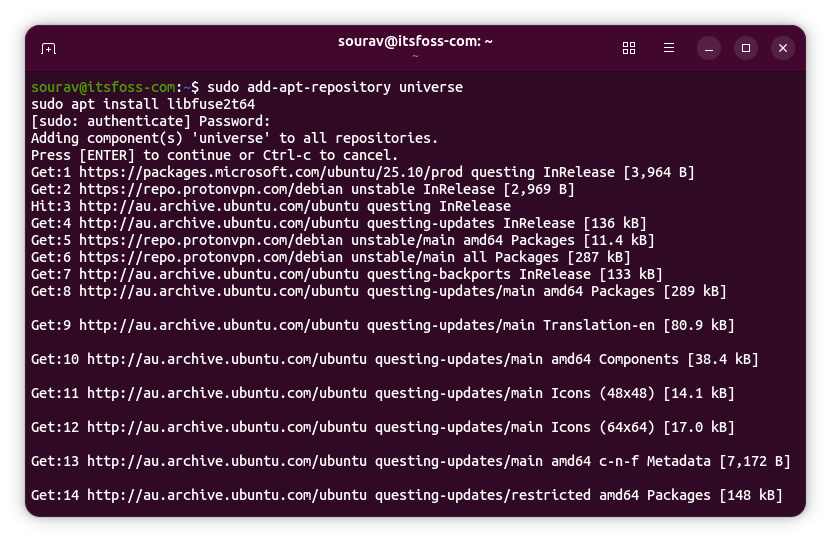The image size is (831, 542).
Task: Maximize the terminal window
Action: [746, 48]
